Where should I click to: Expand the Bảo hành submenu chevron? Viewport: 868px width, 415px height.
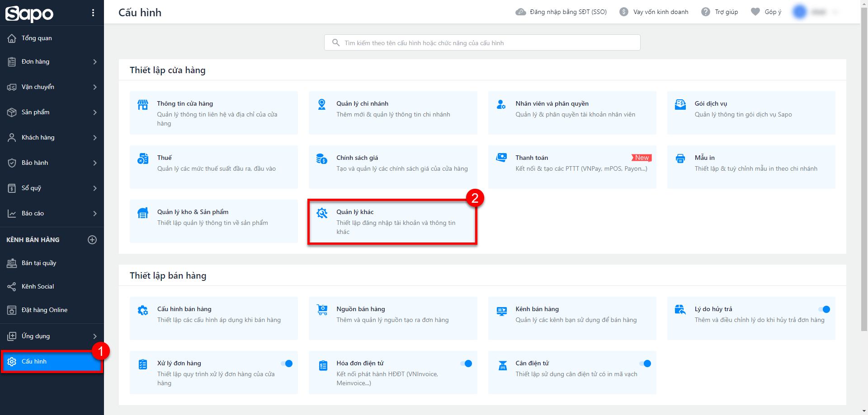click(95, 163)
